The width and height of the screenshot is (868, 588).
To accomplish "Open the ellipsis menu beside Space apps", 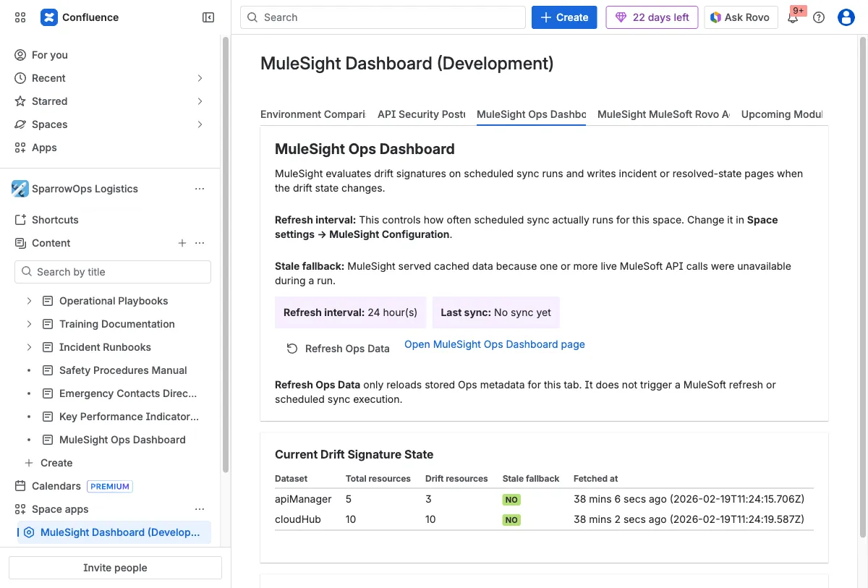I will 200,509.
